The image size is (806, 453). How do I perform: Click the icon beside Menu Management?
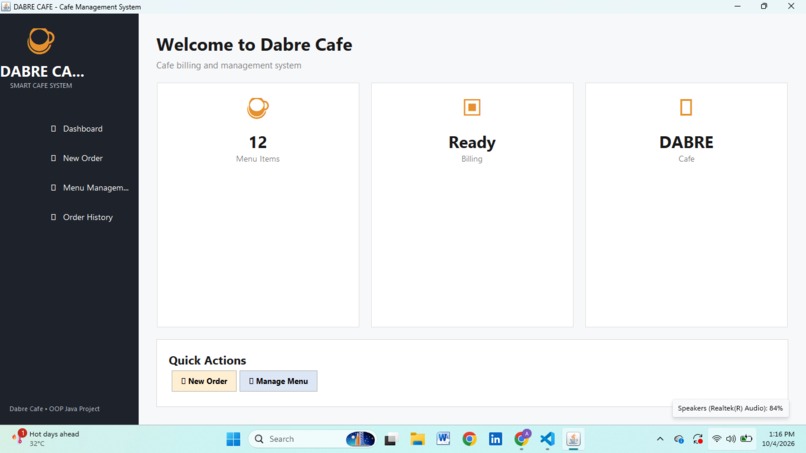(53, 188)
